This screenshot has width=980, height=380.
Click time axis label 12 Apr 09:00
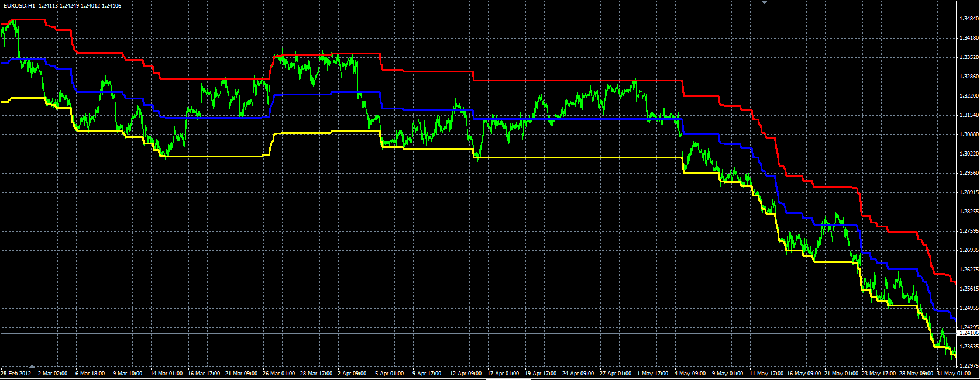(466, 374)
